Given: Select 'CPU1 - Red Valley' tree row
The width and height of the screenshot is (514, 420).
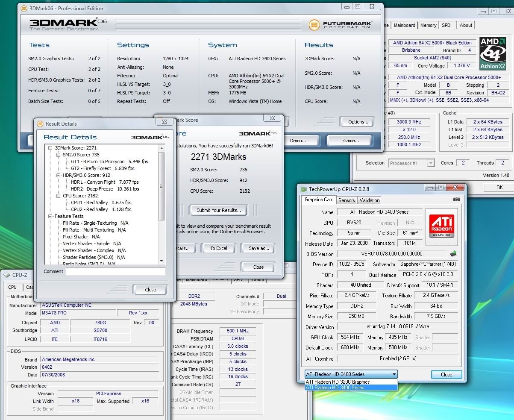Looking at the screenshot, I should (101, 203).
